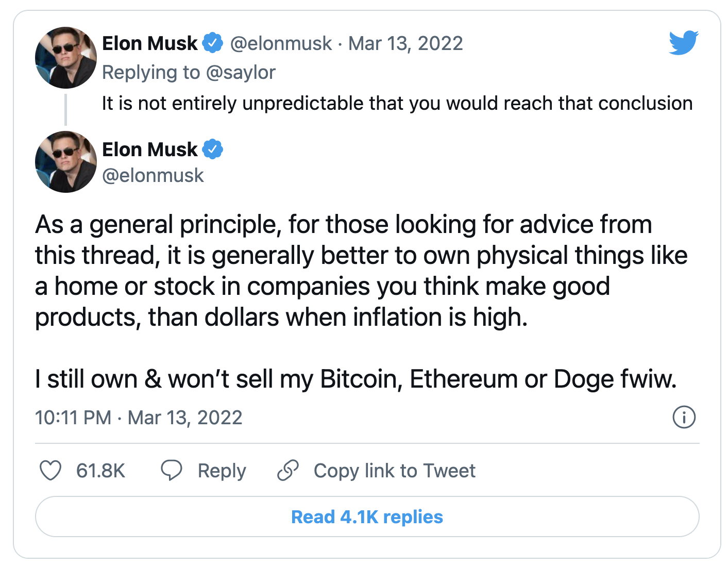The width and height of the screenshot is (728, 566).
Task: Click the reply text about unpredictable conclusion
Action: [x=397, y=103]
